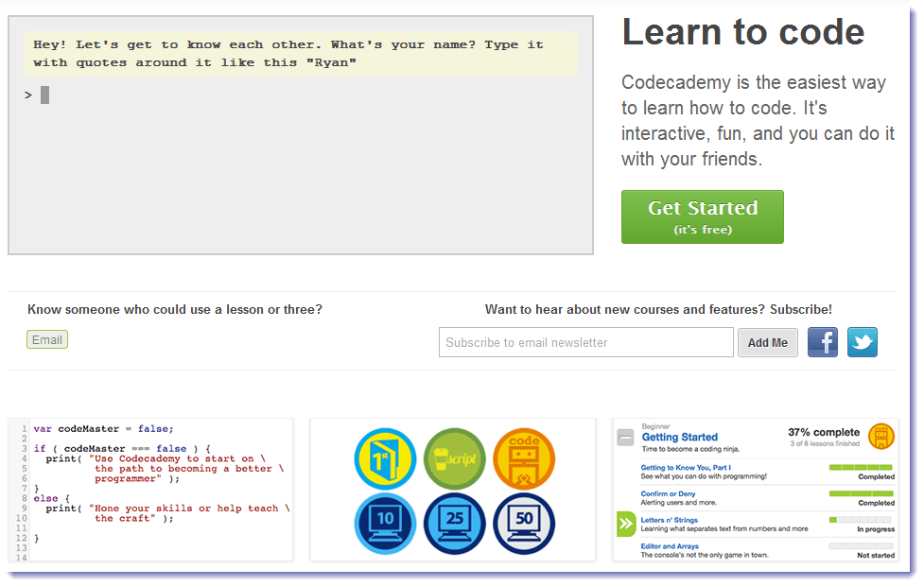Click the green 'Email' button
This screenshot has width=924, height=586.
(47, 340)
